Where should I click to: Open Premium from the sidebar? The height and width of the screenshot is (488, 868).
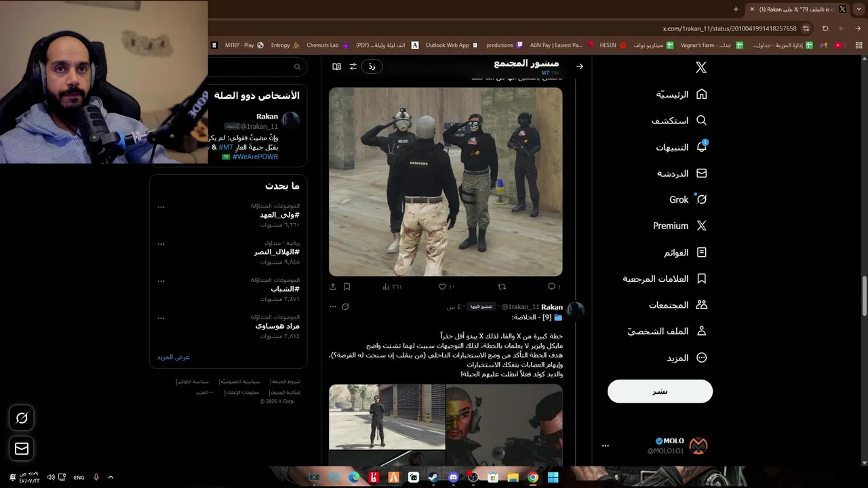pos(680,226)
